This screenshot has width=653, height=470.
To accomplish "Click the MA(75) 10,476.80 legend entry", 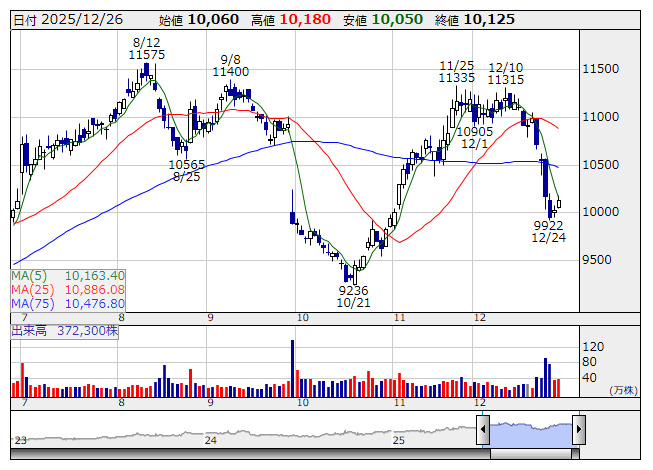I will click(68, 303).
